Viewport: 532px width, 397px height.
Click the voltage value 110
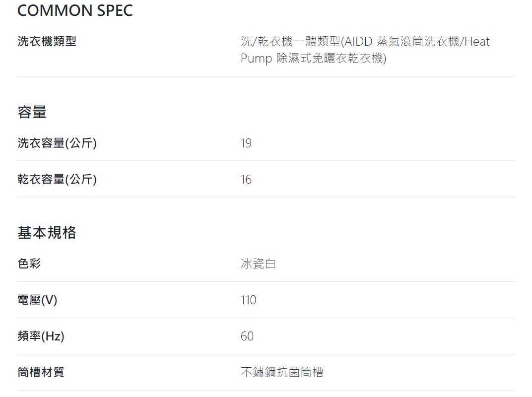click(x=248, y=300)
